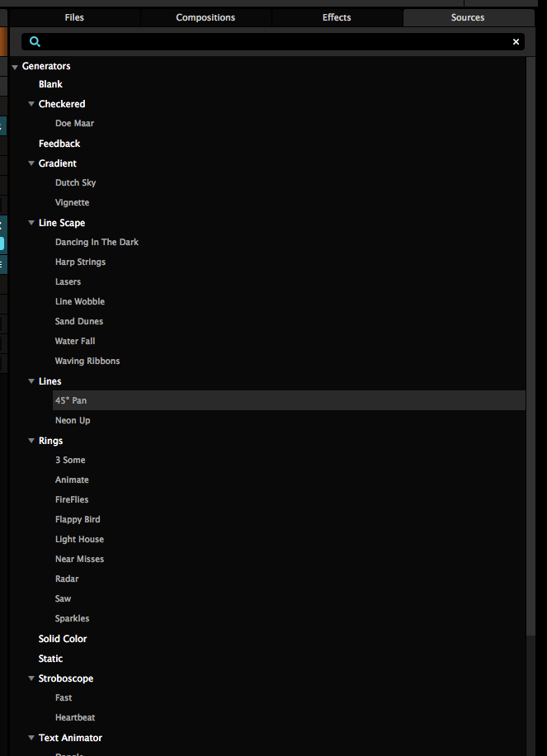Select the Stroboscope generator label

click(x=66, y=678)
